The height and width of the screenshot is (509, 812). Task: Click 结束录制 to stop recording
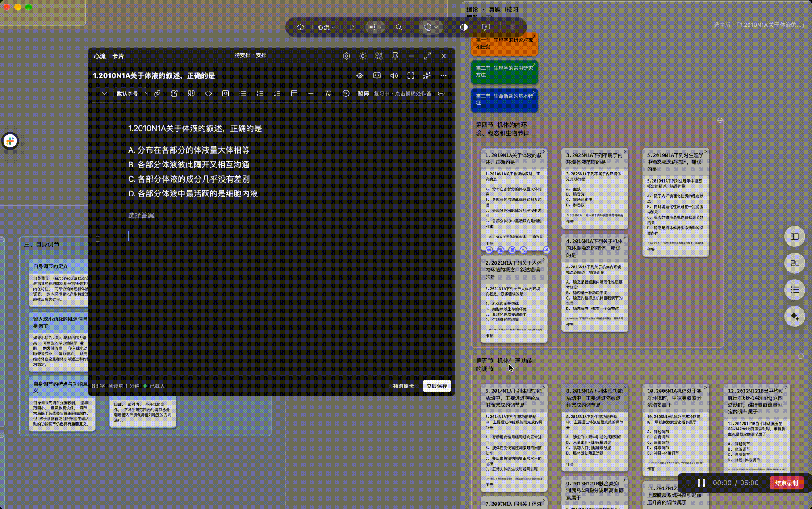787,483
